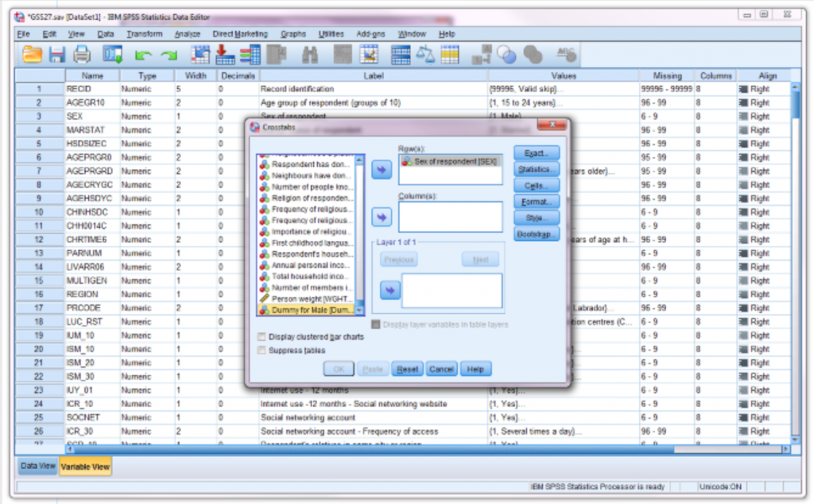Click the Style button in Crosstabs
814x504 pixels.
[537, 218]
